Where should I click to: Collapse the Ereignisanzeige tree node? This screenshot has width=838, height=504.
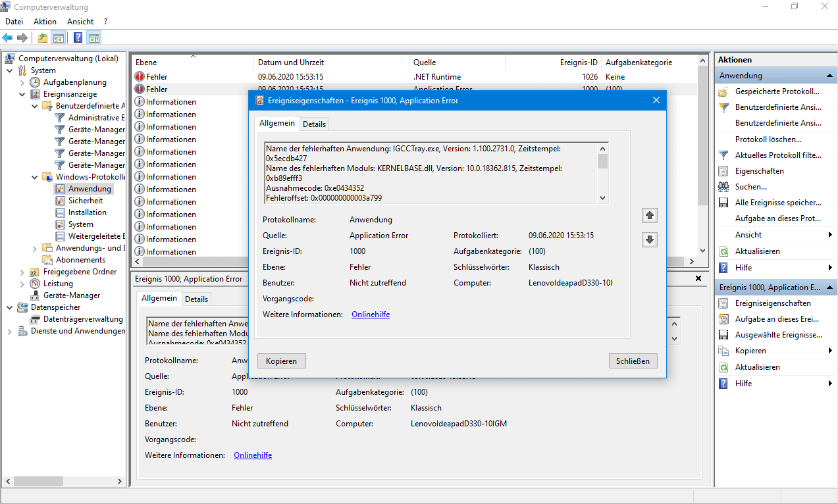[x=22, y=94]
